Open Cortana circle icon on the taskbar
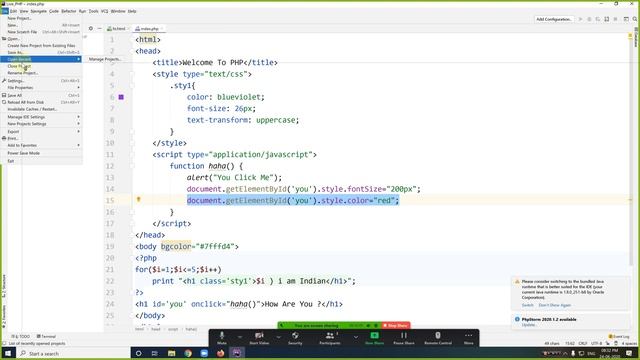The width and height of the screenshot is (640, 360). pos(138,353)
